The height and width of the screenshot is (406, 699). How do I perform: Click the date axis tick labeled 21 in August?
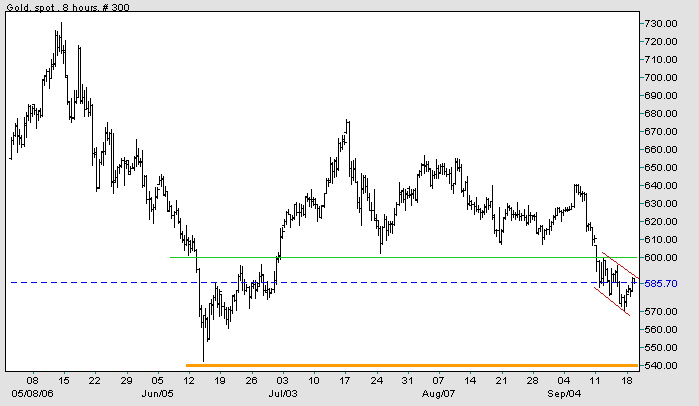502,381
